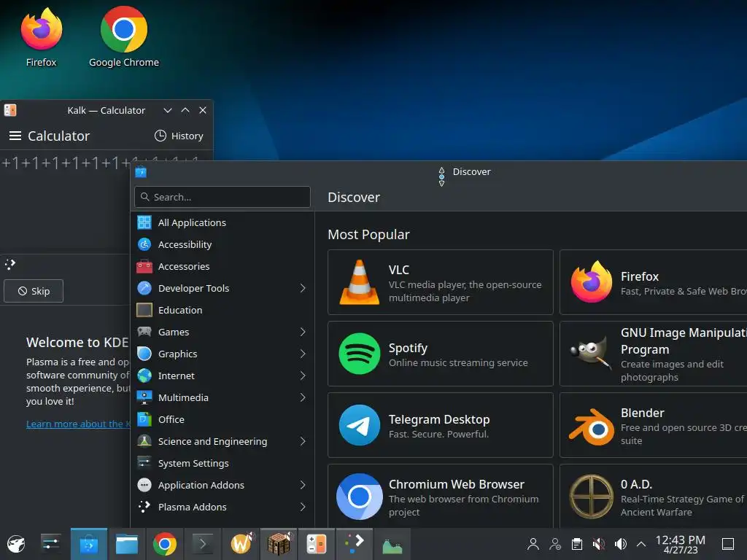Open Developer Tools category
Image resolution: width=747 pixels, height=560 pixels.
point(222,288)
